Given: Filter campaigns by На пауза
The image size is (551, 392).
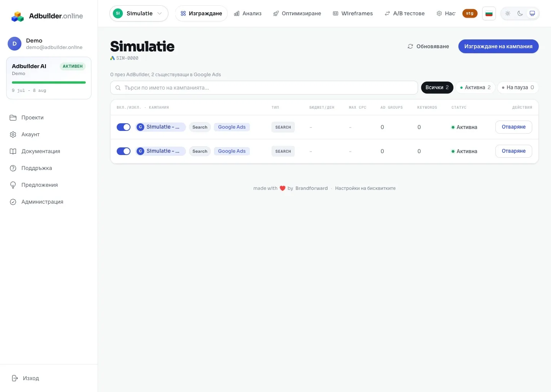Looking at the screenshot, I should point(518,88).
